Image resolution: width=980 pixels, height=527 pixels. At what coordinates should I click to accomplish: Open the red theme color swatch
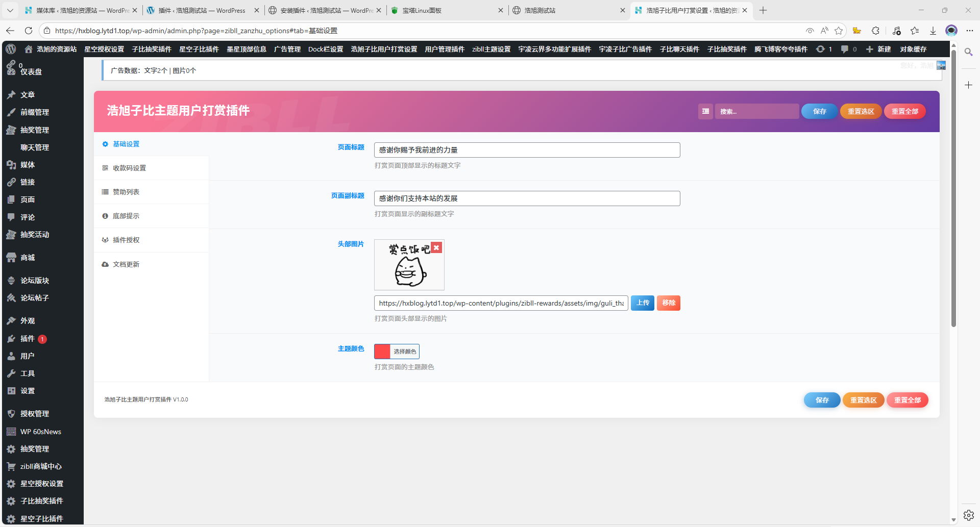(382, 352)
